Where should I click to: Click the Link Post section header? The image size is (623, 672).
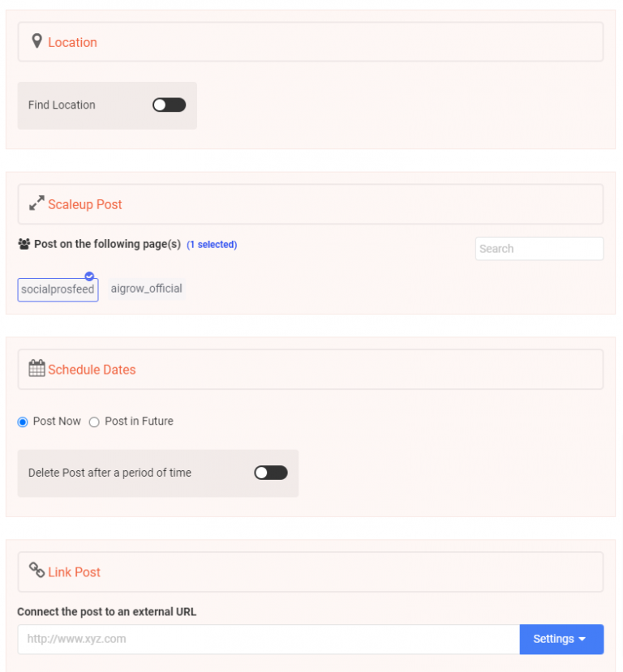311,572
